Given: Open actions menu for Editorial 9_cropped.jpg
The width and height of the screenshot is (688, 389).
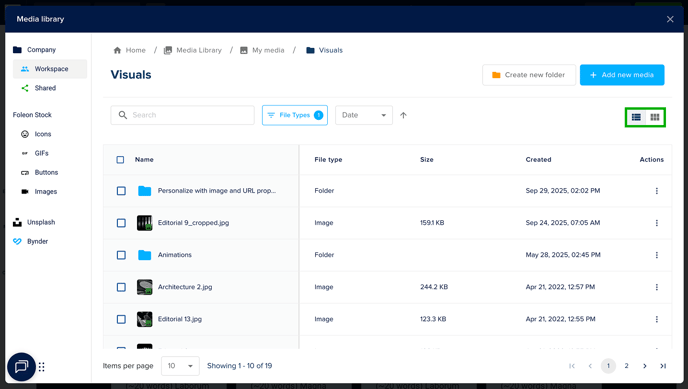Looking at the screenshot, I should [x=656, y=223].
